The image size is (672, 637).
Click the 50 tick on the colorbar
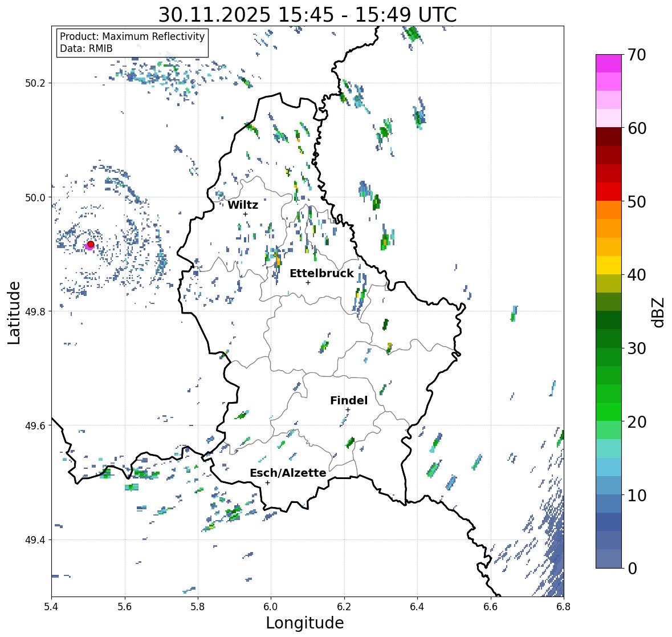pos(637,201)
